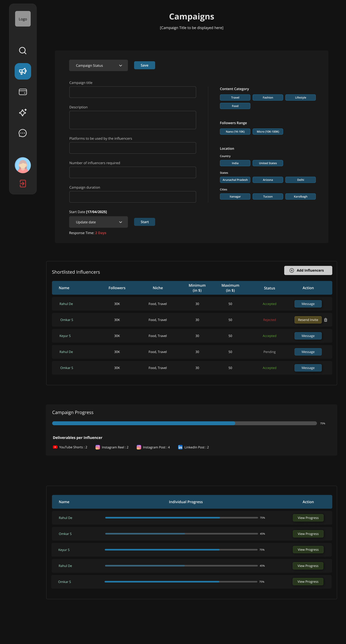This screenshot has height=644, width=346.
Task: Click the Deliverables per Influencer heading
Action: (x=78, y=438)
